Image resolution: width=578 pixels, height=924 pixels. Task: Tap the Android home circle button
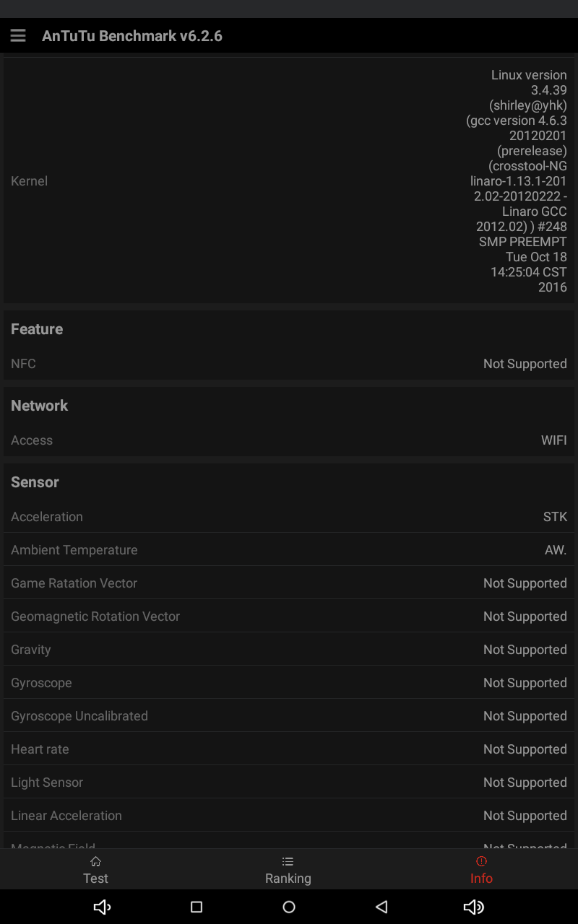click(x=289, y=907)
